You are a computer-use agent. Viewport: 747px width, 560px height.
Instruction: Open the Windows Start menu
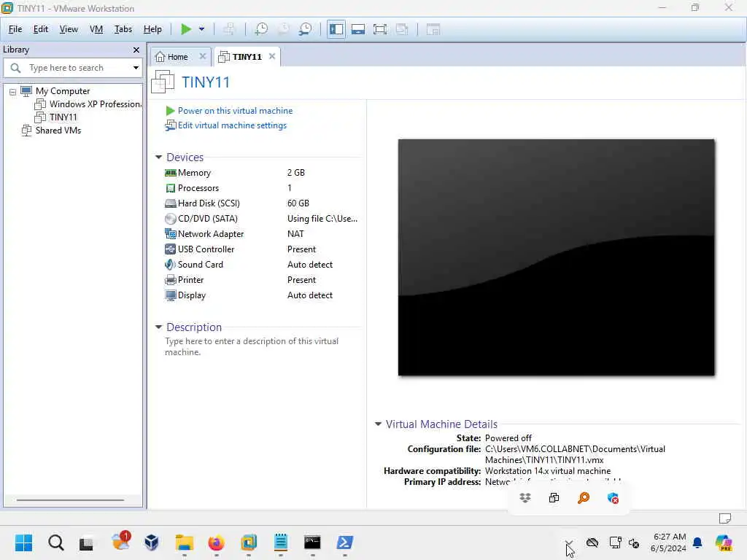coord(23,542)
